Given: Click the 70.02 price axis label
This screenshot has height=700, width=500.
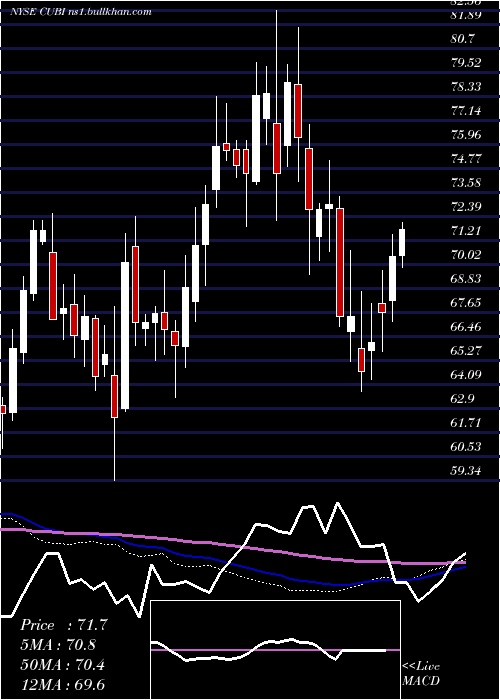Looking at the screenshot, I should pyautogui.click(x=466, y=255).
